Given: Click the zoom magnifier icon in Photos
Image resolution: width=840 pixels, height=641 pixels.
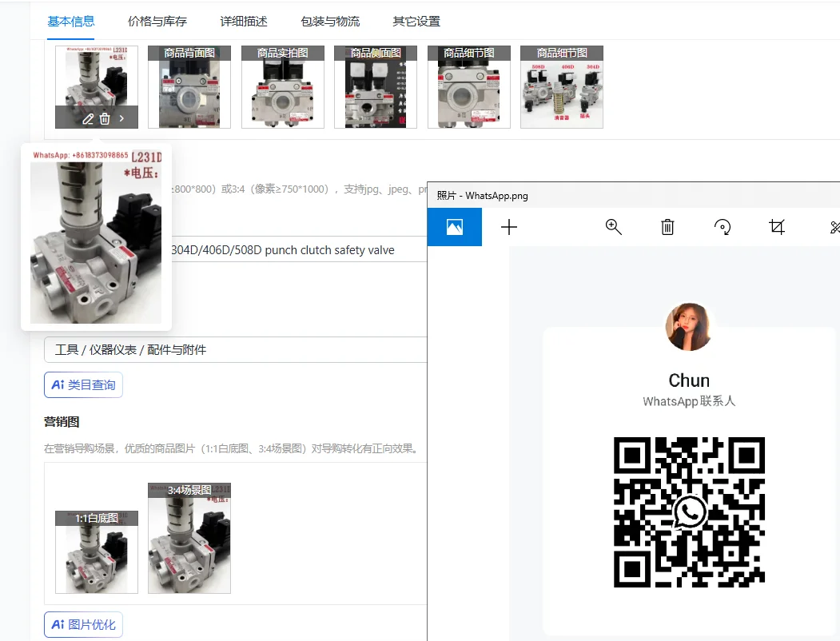Looking at the screenshot, I should tap(613, 227).
